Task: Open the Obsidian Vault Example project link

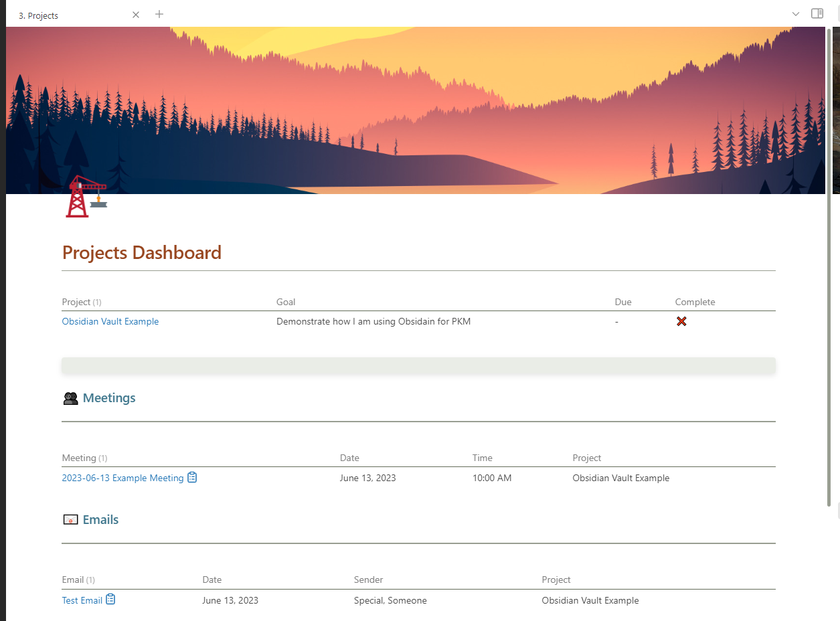Action: tap(110, 321)
